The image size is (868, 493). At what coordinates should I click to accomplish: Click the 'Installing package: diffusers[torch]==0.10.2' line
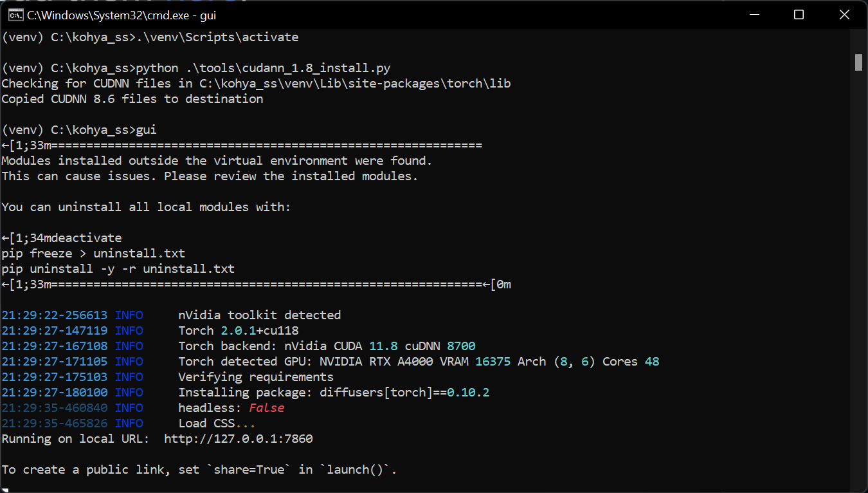pos(334,393)
